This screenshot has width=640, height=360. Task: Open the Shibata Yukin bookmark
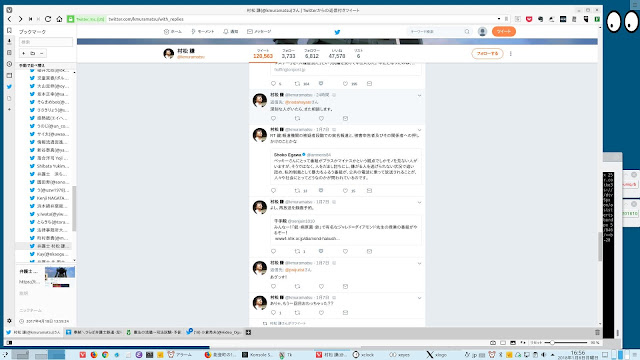point(49,166)
